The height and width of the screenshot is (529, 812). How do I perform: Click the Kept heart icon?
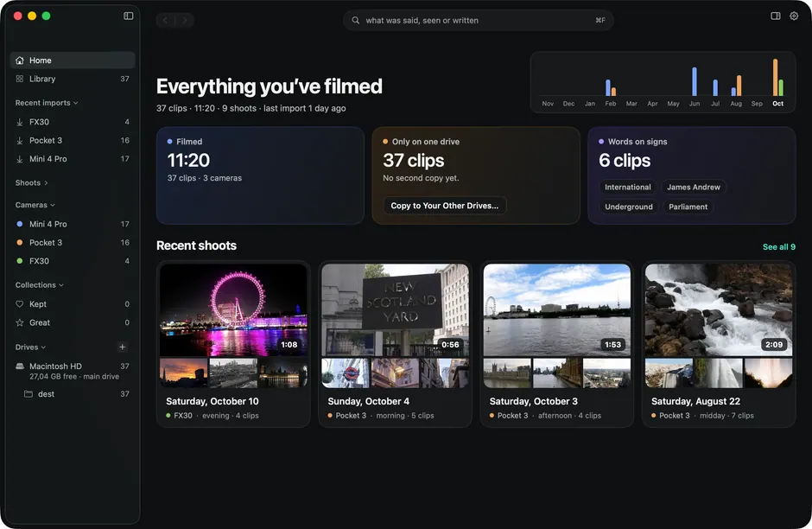coord(20,304)
